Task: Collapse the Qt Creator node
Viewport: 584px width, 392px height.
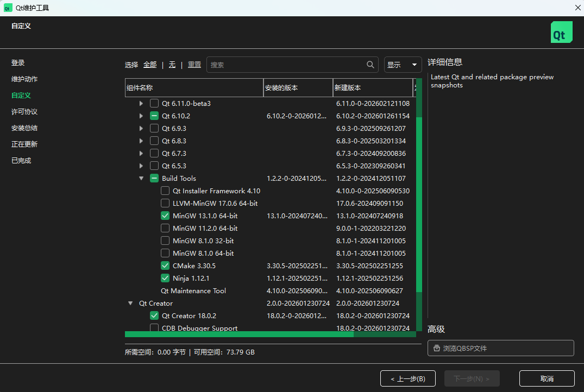Action: (x=130, y=303)
